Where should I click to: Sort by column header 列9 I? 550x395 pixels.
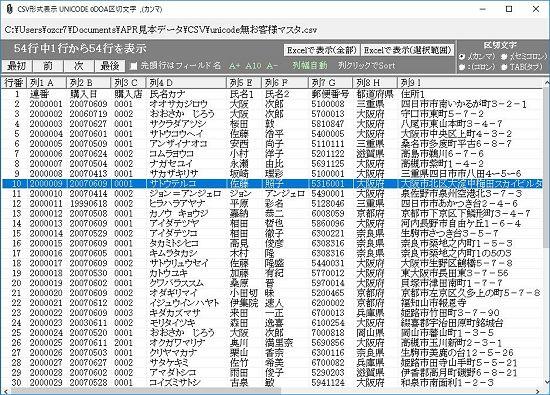coord(470,83)
